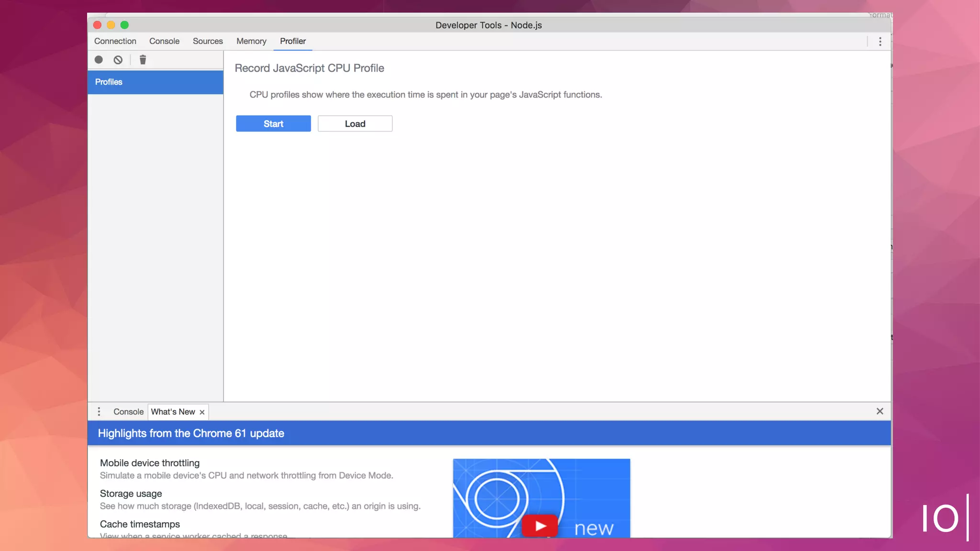Select the Profiler tab

[x=293, y=41]
